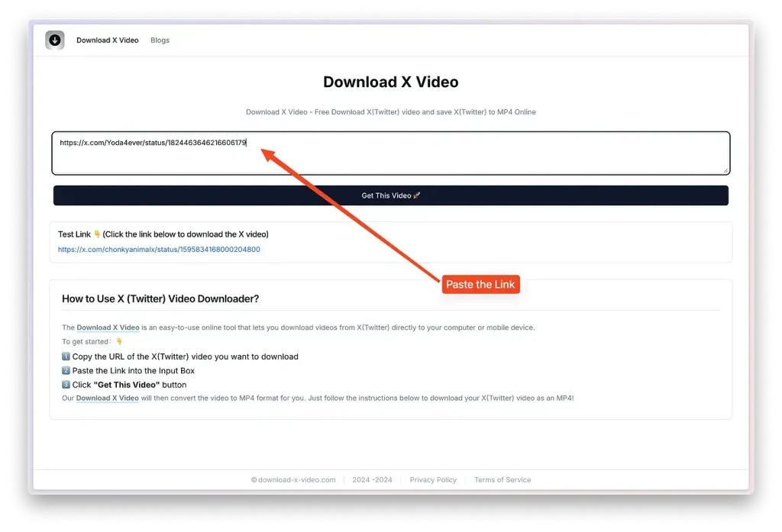
Task: Open Download X Video link in intro sentence
Action: click(x=108, y=327)
